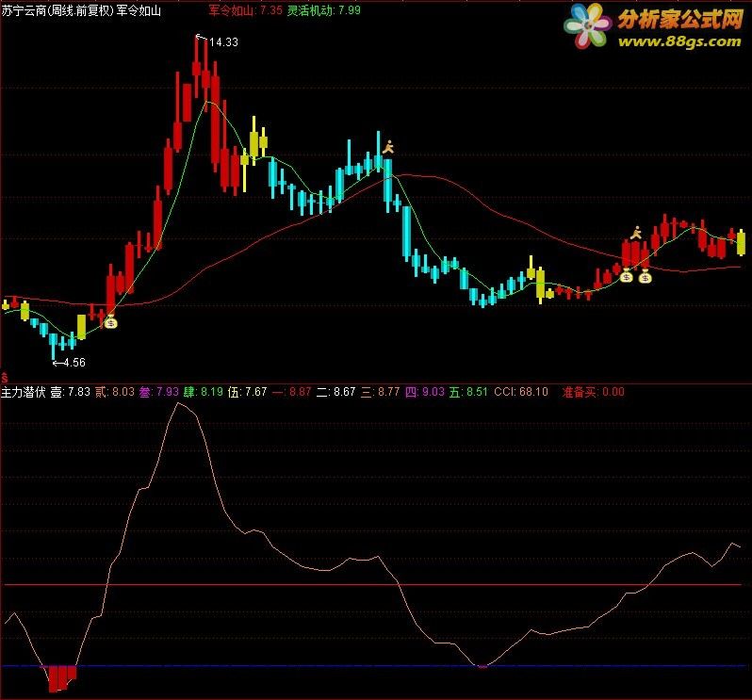
Task: Click the red histogram bars in the lower indicator
Action: click(62, 678)
